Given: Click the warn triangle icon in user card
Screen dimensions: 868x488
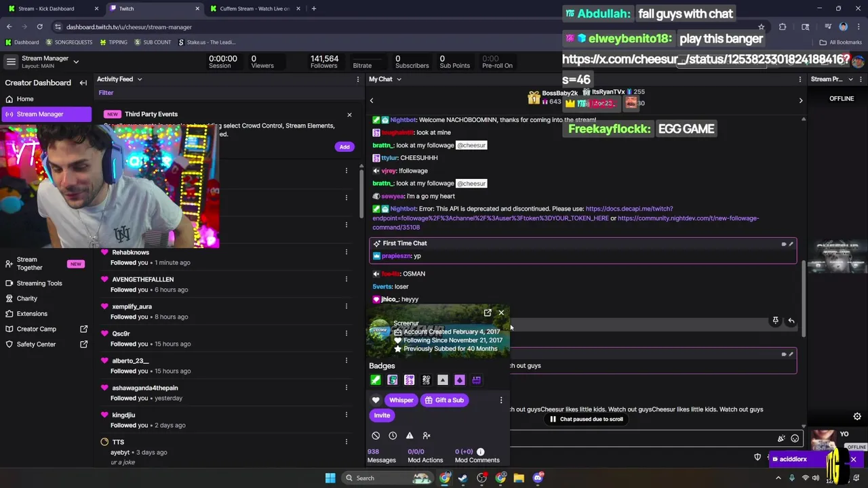Looking at the screenshot, I should [x=410, y=436].
